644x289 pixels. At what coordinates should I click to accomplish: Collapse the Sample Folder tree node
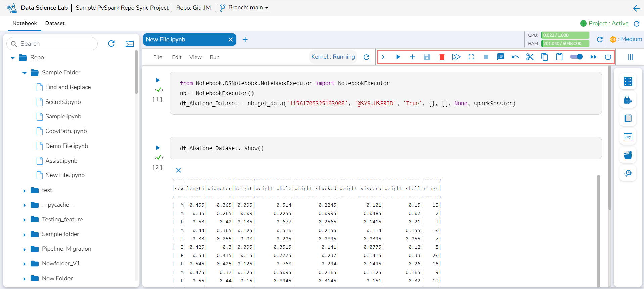point(25,73)
